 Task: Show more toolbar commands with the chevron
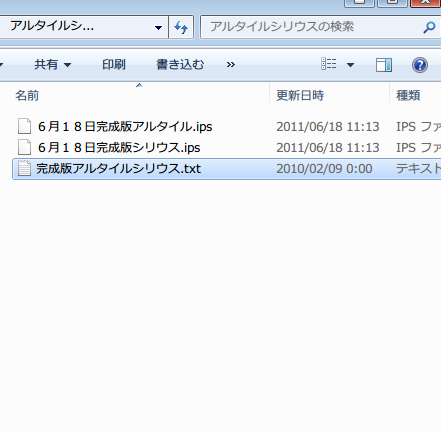(231, 65)
